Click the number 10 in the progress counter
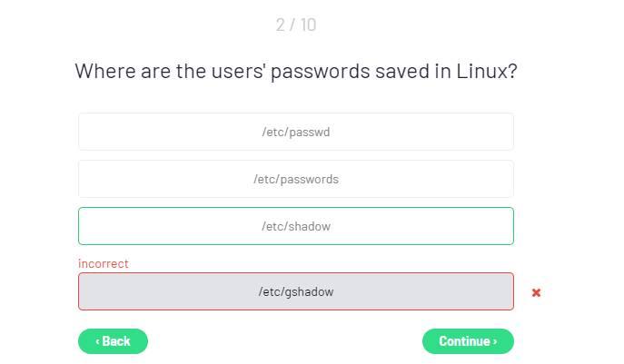 click(307, 25)
